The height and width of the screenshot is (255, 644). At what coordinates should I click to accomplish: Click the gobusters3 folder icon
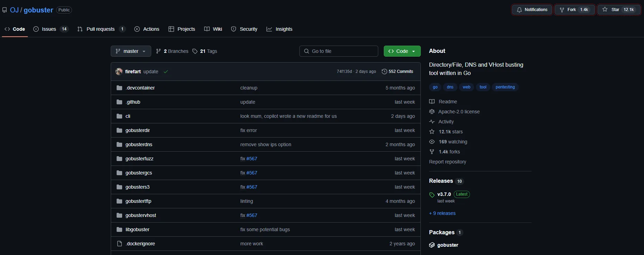tap(119, 187)
